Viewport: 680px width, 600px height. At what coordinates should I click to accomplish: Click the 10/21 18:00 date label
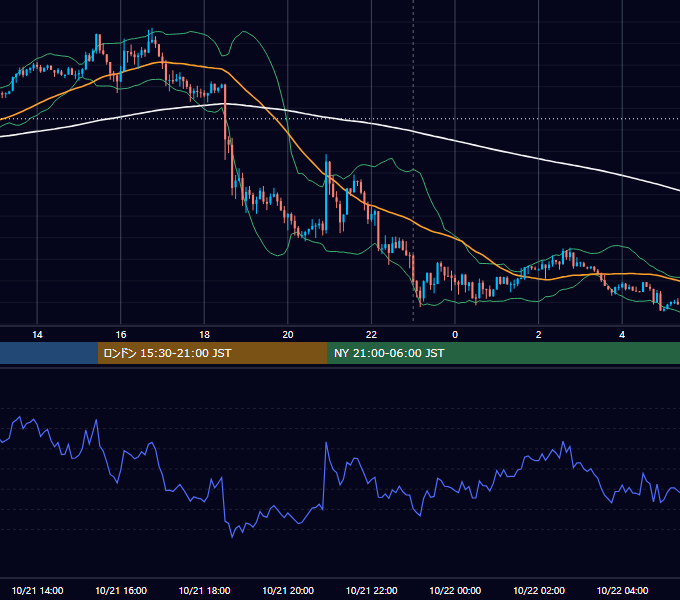click(x=204, y=590)
